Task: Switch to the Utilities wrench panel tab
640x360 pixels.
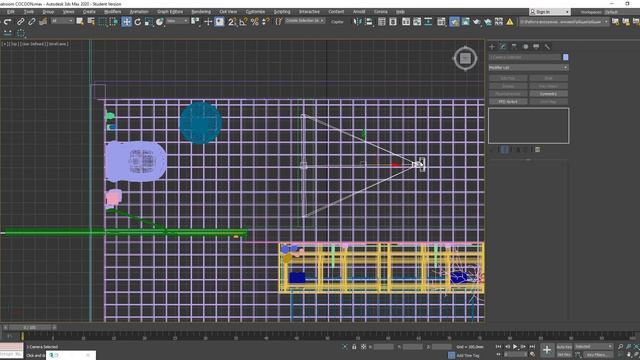Action: coord(547,47)
